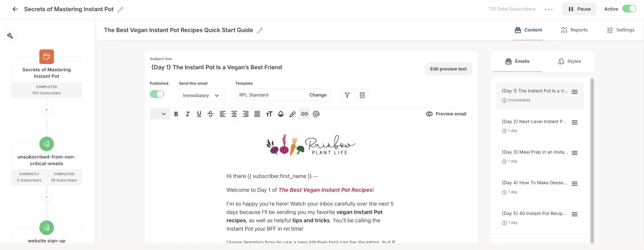Click the subject line field
Screen dimensions: 644x250
282,67
